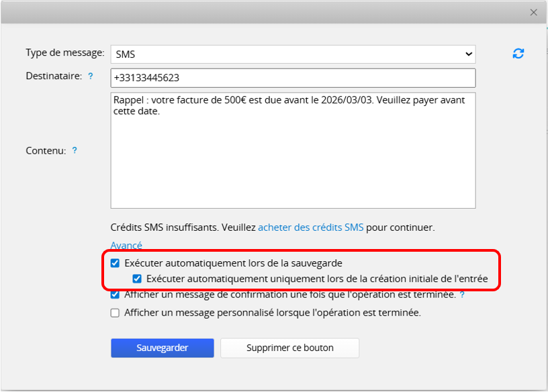Close the dialog with the X icon
548x392 pixels.
click(534, 13)
